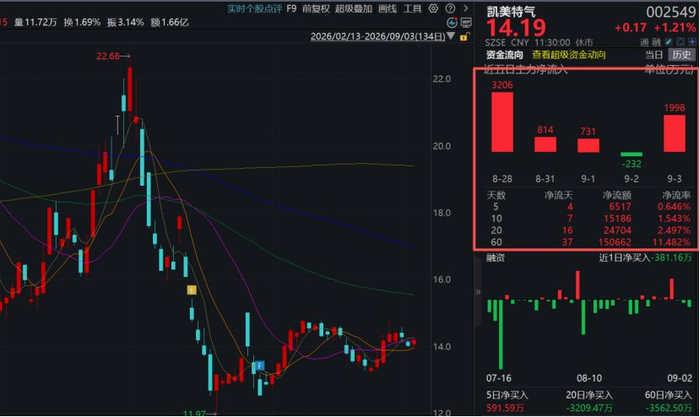Open 实时个股点评 link
This screenshot has width=700, height=417.
(254, 9)
